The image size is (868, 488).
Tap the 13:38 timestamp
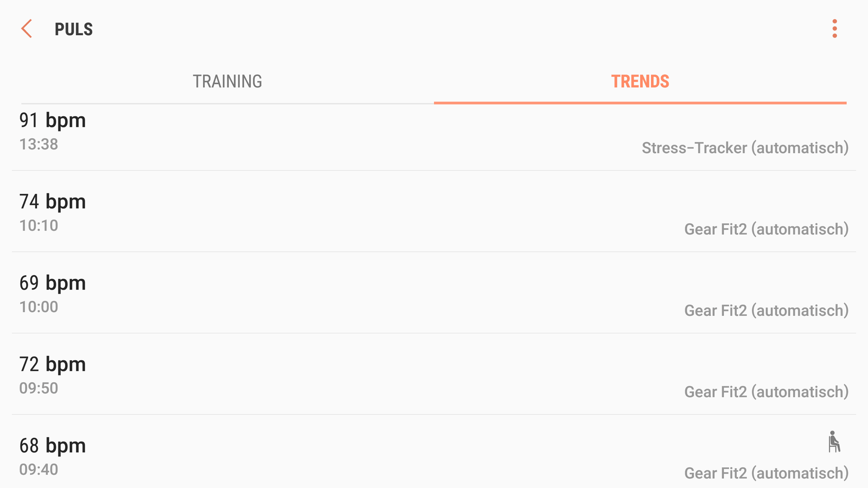click(x=39, y=144)
